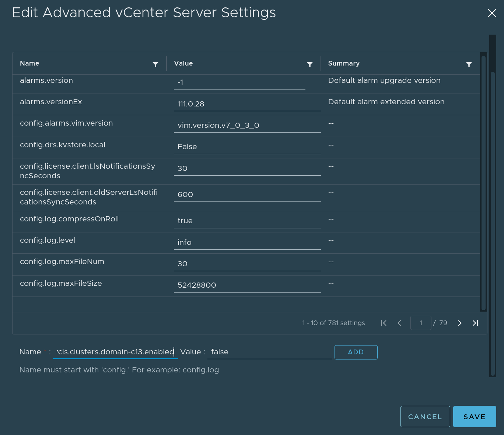
Task: Click the '1 - 10 of 781 settings' text
Action: tap(333, 323)
